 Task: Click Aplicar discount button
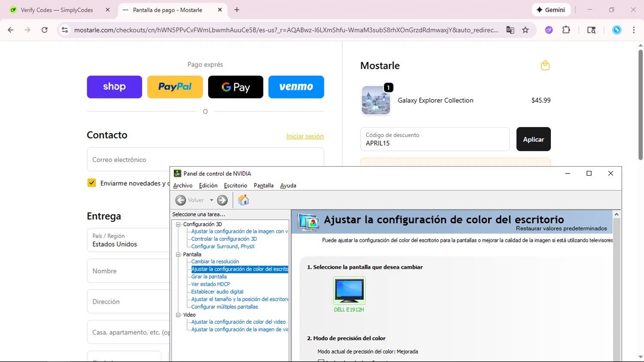click(x=534, y=139)
